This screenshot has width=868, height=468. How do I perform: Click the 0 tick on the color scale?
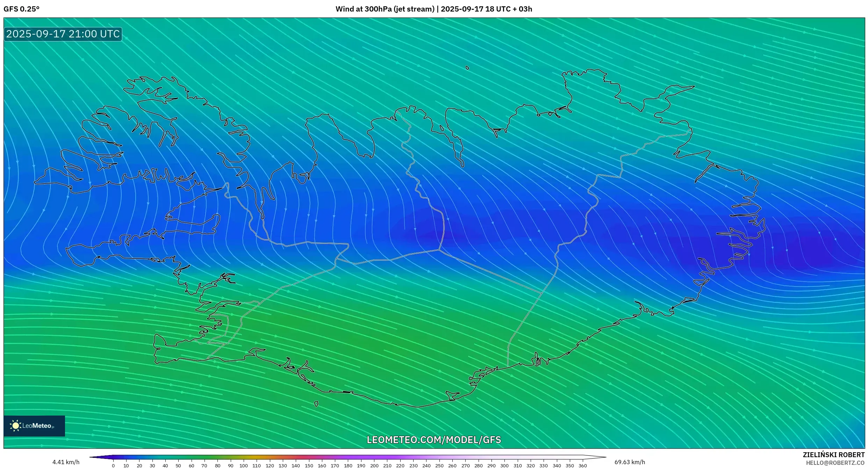click(113, 466)
